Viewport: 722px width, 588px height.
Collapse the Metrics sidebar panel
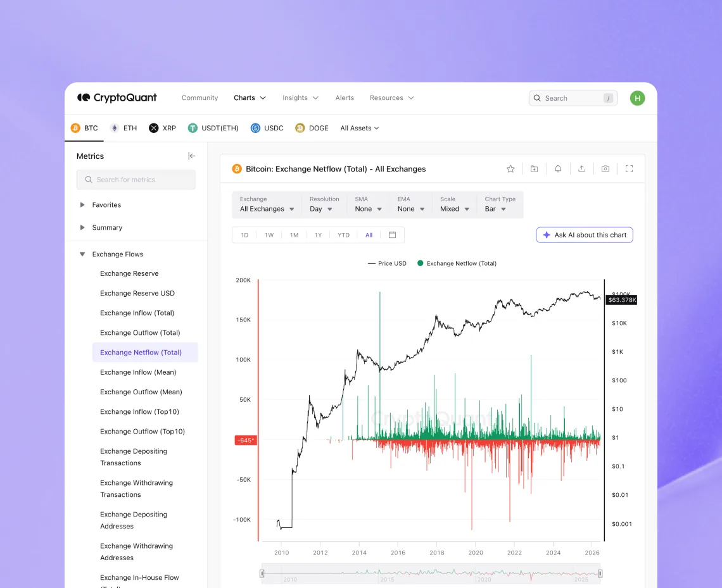click(x=191, y=156)
